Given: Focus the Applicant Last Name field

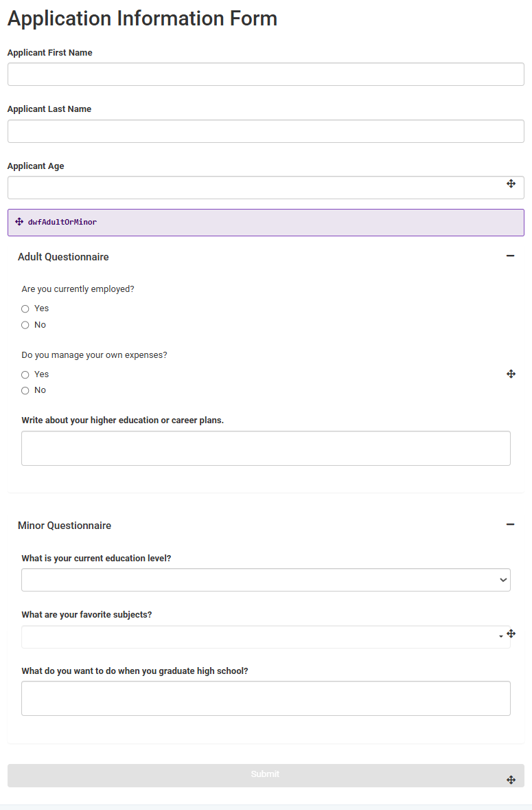Looking at the screenshot, I should click(x=266, y=131).
